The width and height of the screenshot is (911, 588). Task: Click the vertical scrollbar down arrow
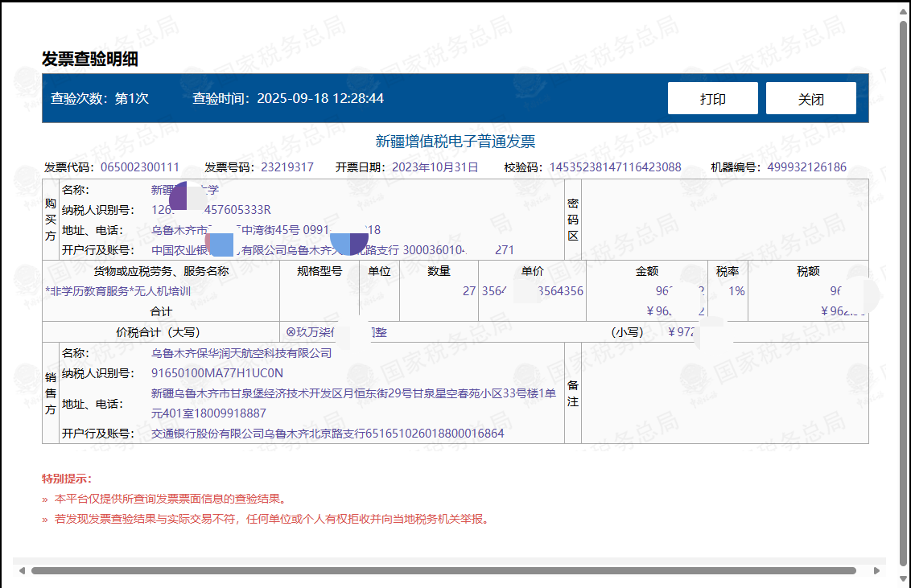coord(903,578)
